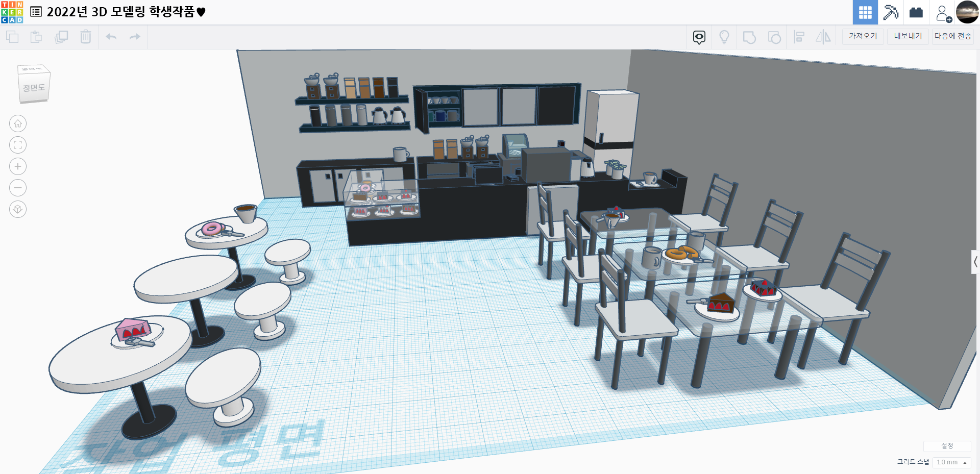
Task: Select the Mirror flip tool
Action: tap(823, 37)
